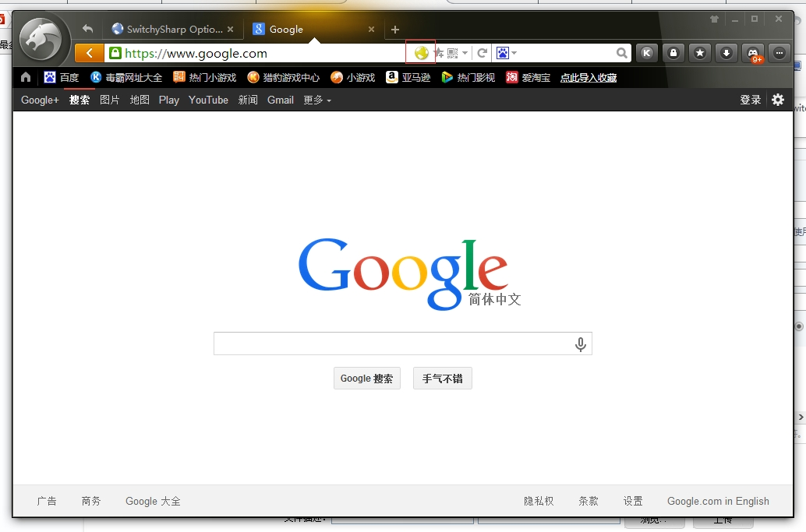
Task: Expand the QR code dropdown arrow
Action: (465, 53)
